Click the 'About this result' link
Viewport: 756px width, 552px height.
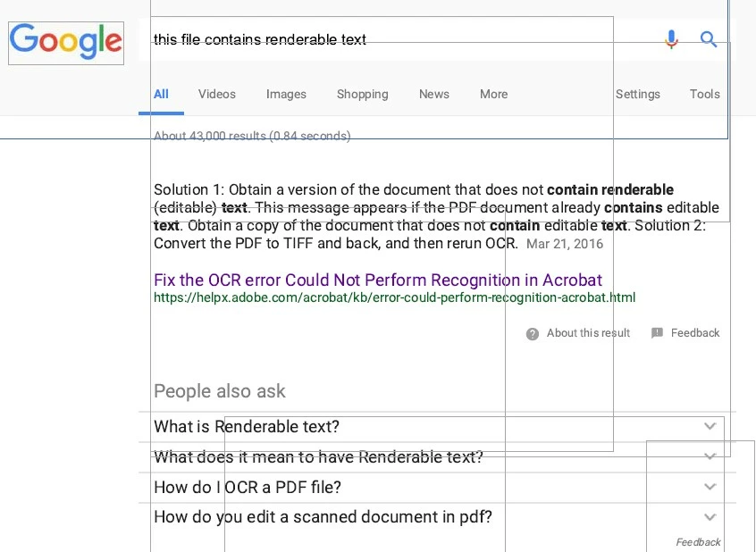point(588,333)
